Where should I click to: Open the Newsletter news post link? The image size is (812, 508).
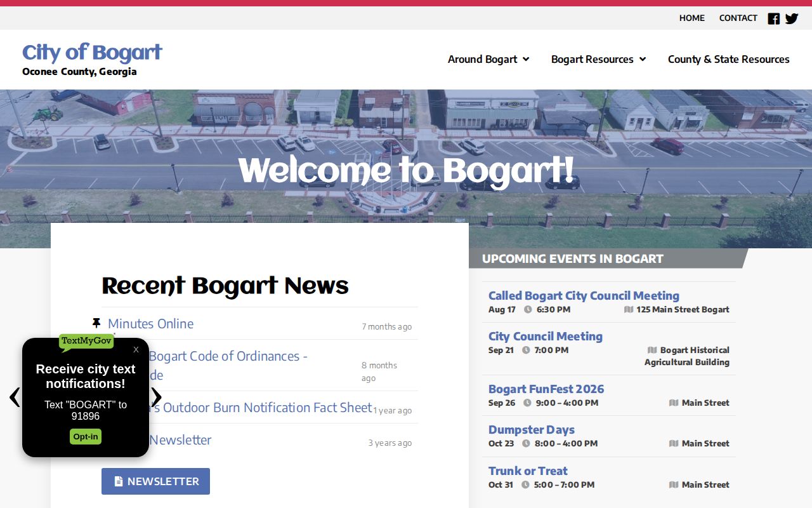tap(180, 440)
